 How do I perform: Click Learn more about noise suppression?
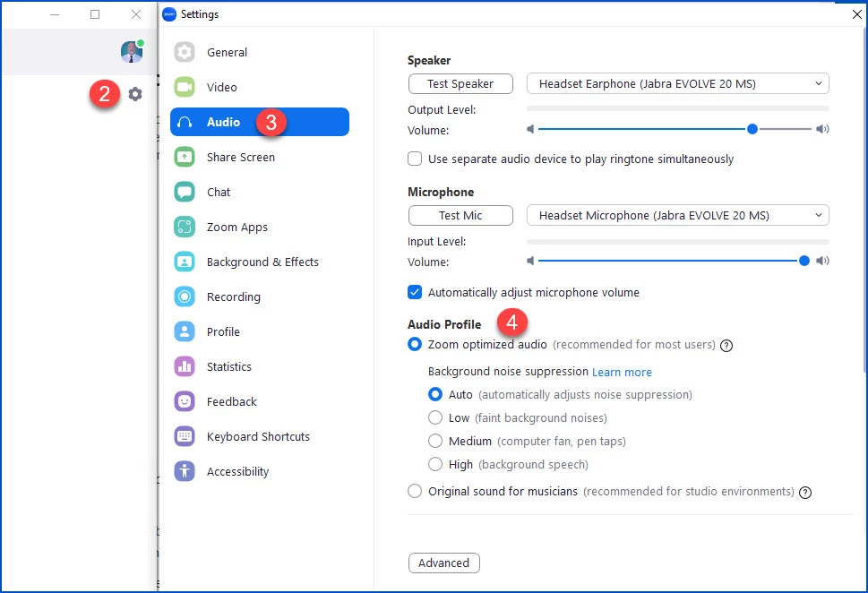click(x=622, y=372)
